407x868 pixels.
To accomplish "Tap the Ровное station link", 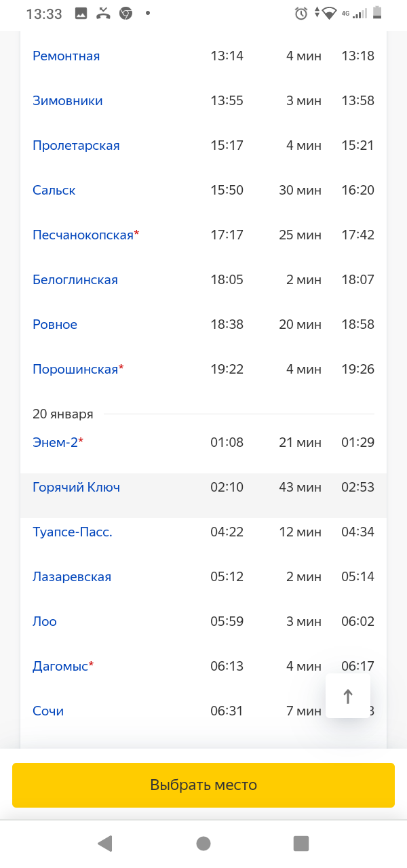I will click(55, 325).
